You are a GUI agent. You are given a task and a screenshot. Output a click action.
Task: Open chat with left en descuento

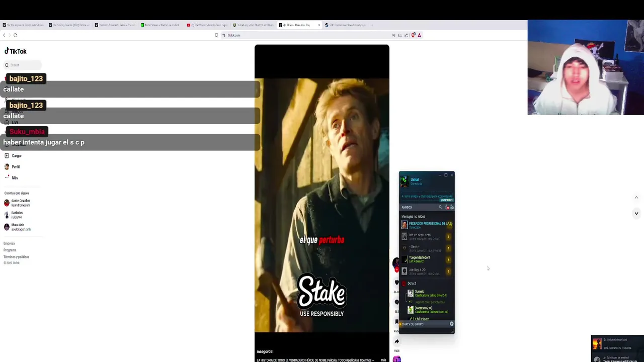[x=427, y=236]
